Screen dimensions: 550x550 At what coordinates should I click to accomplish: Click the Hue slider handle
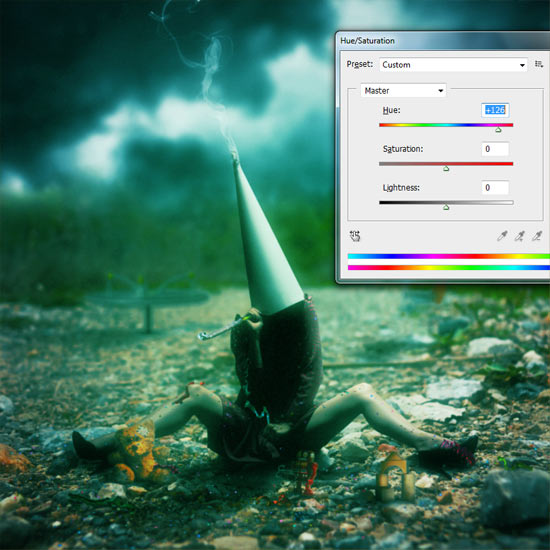click(x=498, y=130)
